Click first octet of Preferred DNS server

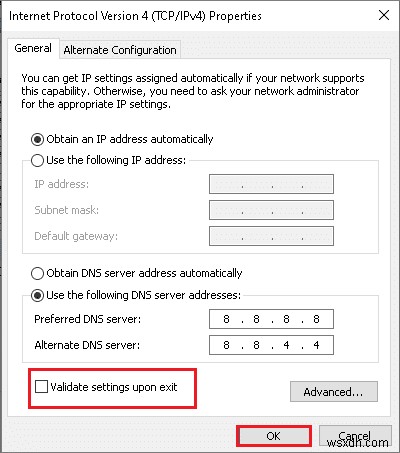[x=226, y=319]
